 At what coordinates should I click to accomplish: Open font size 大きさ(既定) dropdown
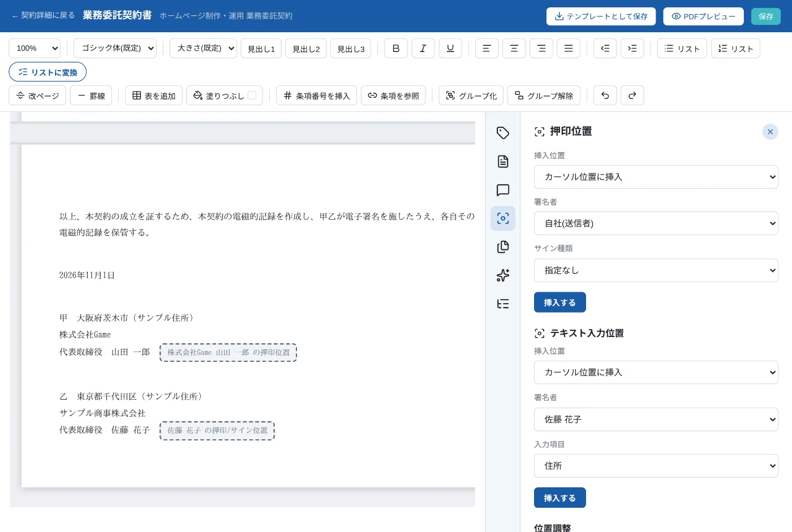(x=203, y=49)
